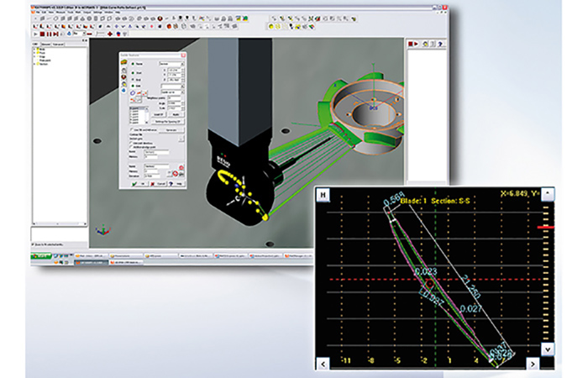Image resolution: width=588 pixels, height=378 pixels.
Task: Click the pause button in playback toolbar
Action: (x=49, y=34)
